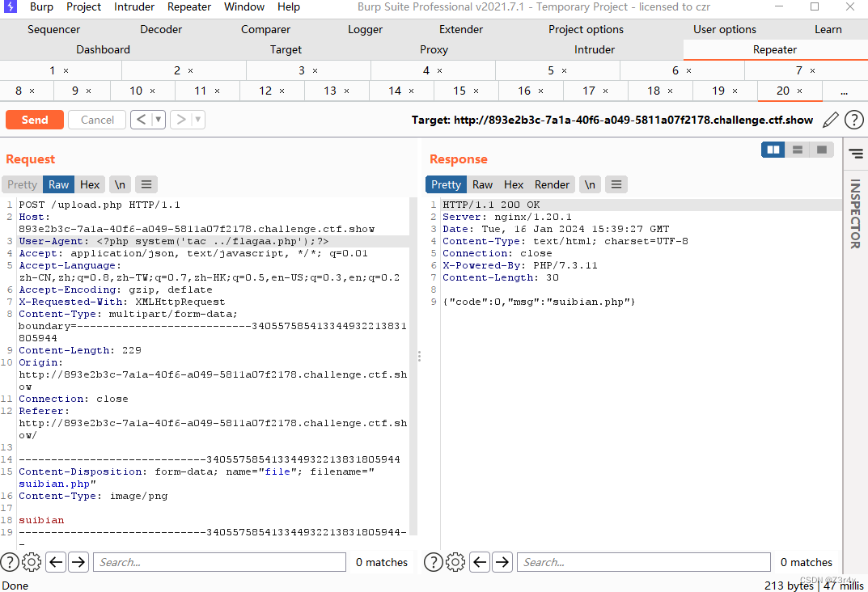The image size is (868, 592).
Task: Close Repeater tab 1
Action: pos(66,71)
